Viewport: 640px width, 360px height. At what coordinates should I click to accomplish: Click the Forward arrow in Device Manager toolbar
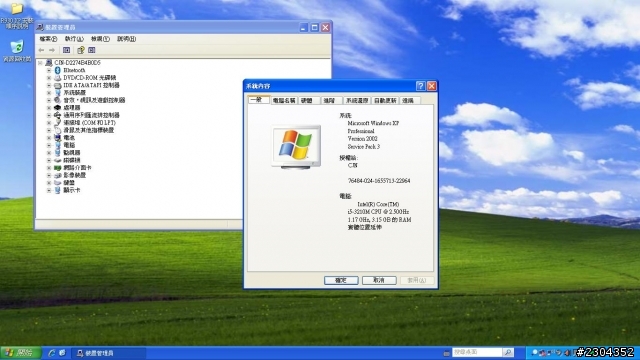pos(52,50)
